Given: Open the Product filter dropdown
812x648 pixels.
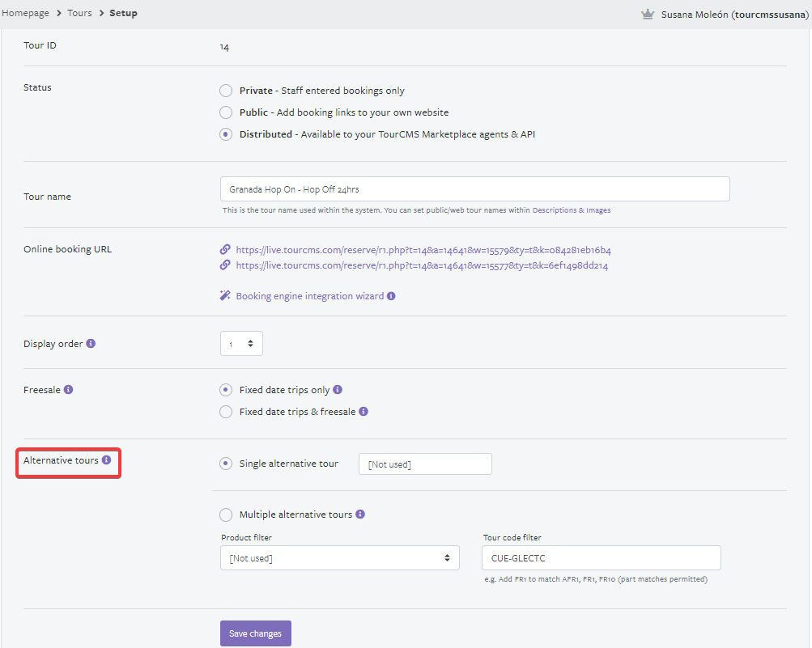Looking at the screenshot, I should pyautogui.click(x=340, y=558).
